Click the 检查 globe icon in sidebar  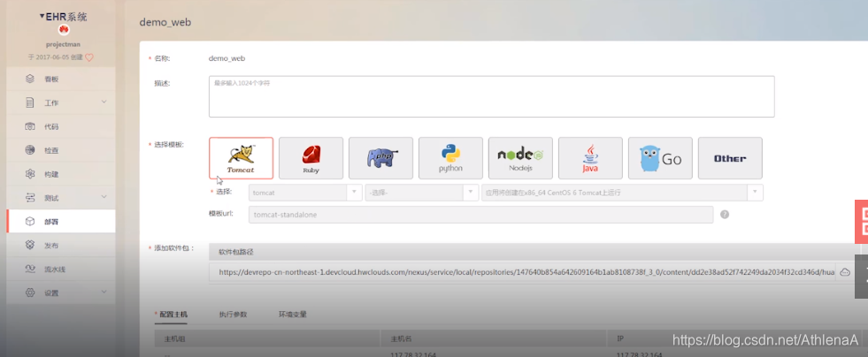click(30, 150)
